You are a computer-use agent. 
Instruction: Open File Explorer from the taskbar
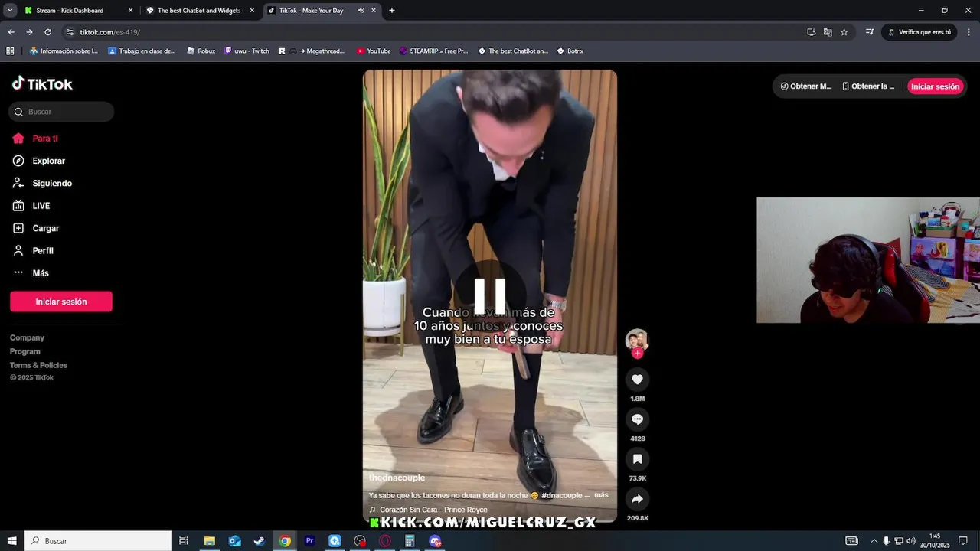point(209,541)
